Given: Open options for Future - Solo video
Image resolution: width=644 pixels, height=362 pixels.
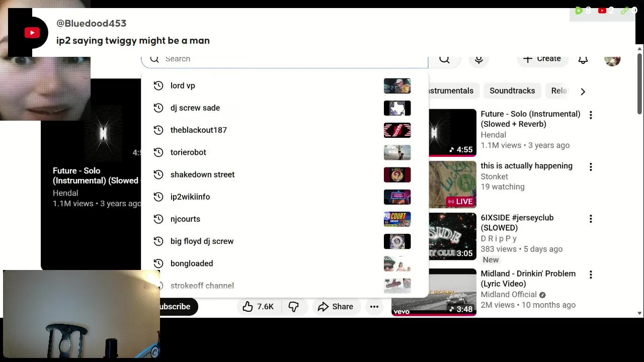Looking at the screenshot, I should pyautogui.click(x=591, y=115).
